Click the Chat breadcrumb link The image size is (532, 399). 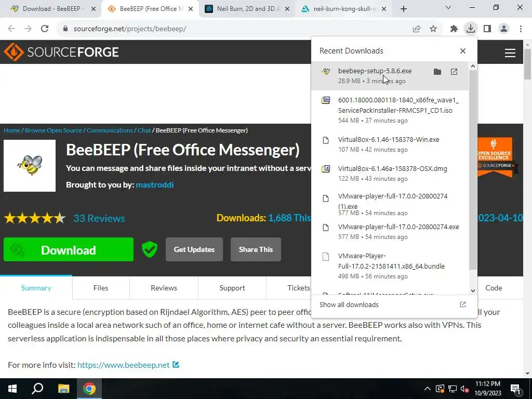point(144,130)
